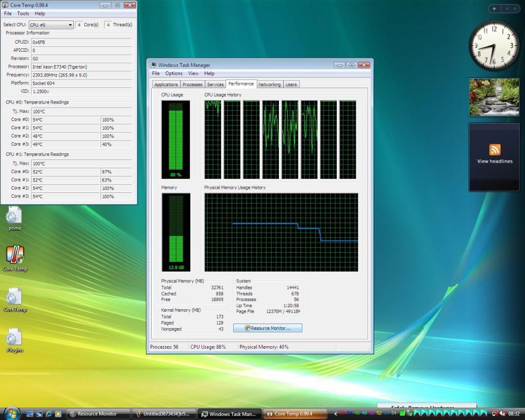The image size is (525, 420).
Task: Open the Plugins desktop icon
Action: coord(15,341)
